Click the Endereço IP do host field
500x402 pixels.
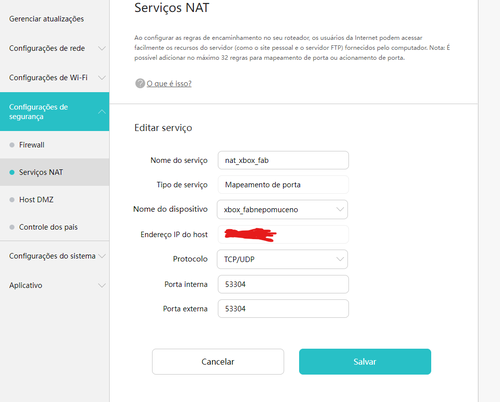coord(283,234)
